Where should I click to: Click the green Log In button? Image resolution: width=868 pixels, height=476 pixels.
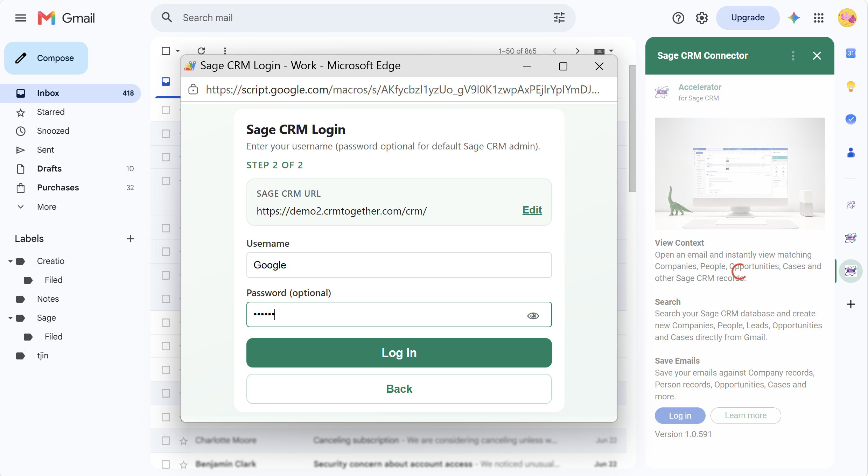click(x=399, y=353)
